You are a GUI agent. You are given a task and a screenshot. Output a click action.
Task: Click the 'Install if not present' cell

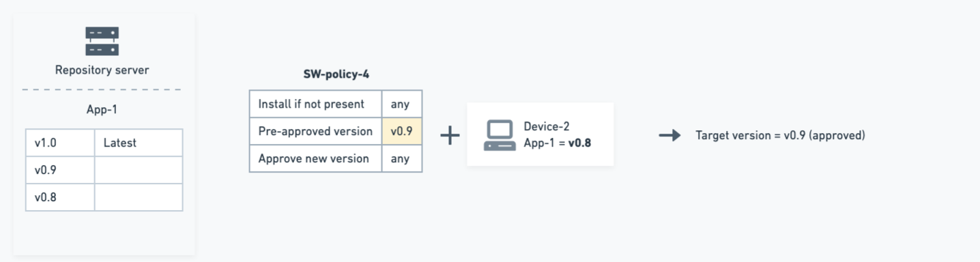click(x=315, y=104)
